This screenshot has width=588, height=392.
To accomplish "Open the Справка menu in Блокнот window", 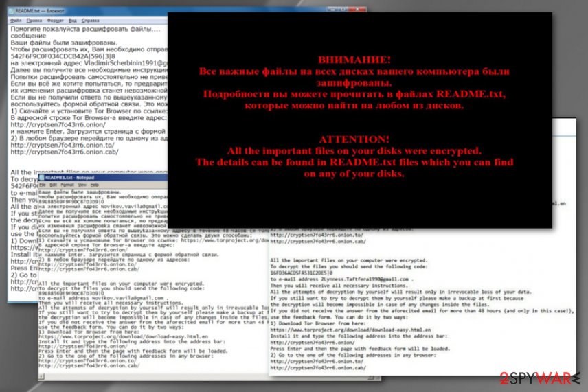I will tap(91, 21).
